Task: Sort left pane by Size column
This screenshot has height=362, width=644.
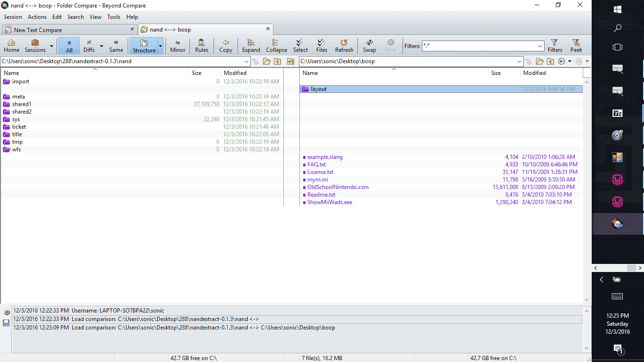Action: [x=205, y=73]
